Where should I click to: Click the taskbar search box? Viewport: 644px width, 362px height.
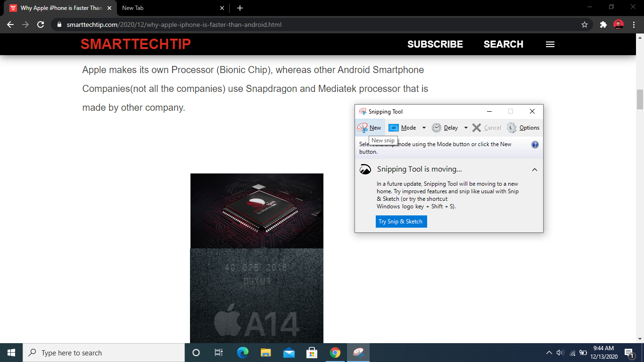click(x=104, y=353)
